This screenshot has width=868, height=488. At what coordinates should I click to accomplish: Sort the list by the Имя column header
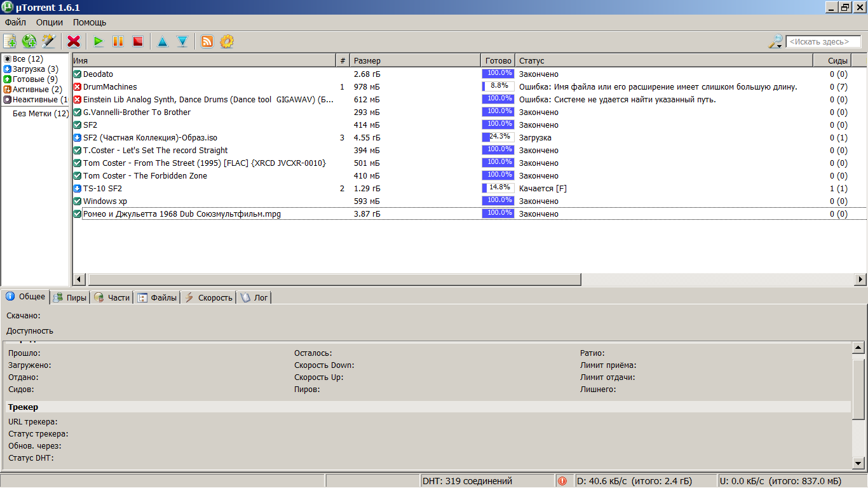203,60
